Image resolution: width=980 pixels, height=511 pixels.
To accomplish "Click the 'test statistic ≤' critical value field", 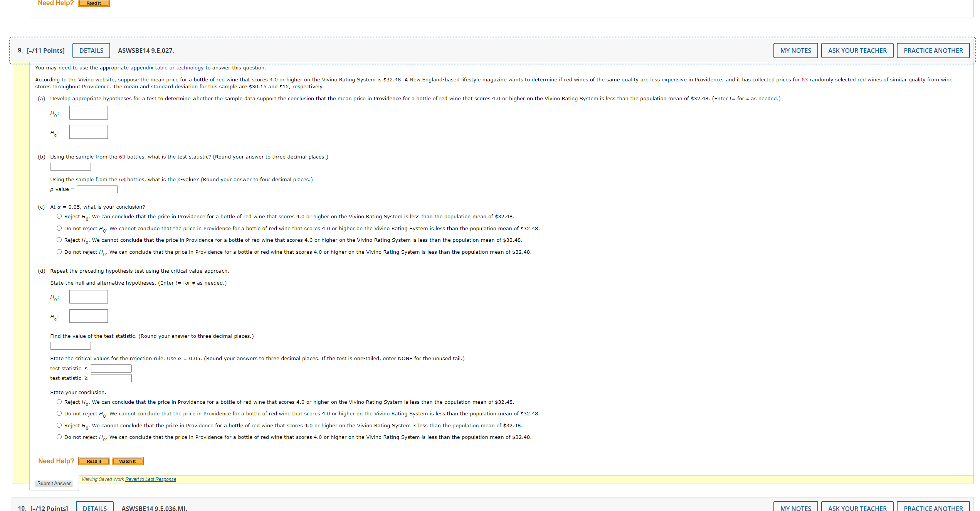I will point(111,368).
